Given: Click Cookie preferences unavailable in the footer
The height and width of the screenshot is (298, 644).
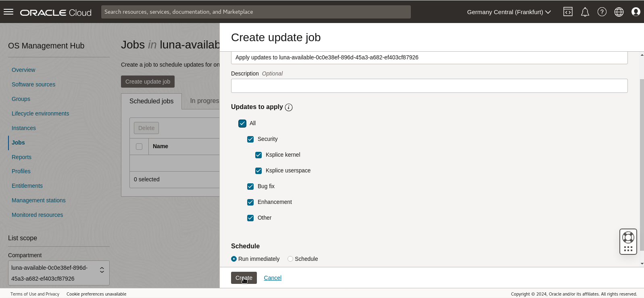Looking at the screenshot, I should click(96, 294).
